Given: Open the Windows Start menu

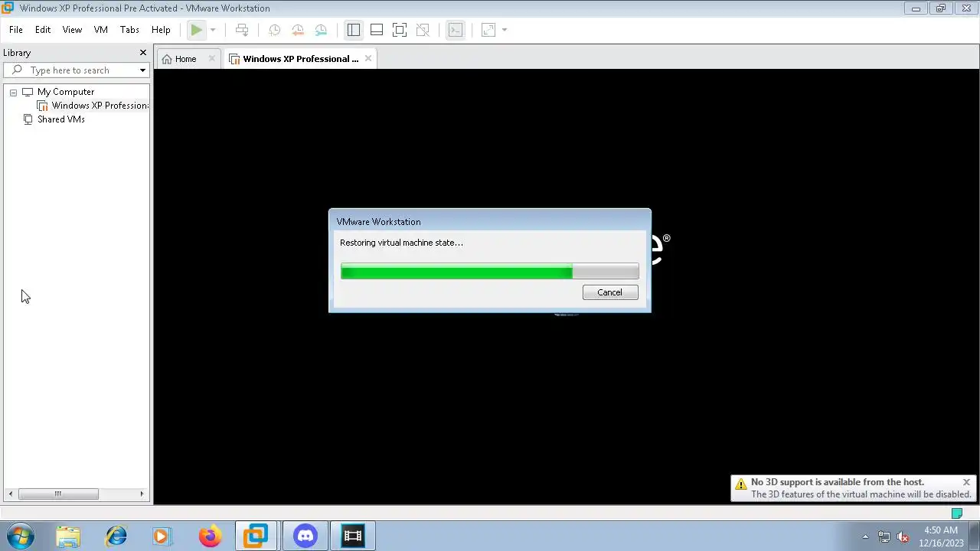Looking at the screenshot, I should 21,536.
